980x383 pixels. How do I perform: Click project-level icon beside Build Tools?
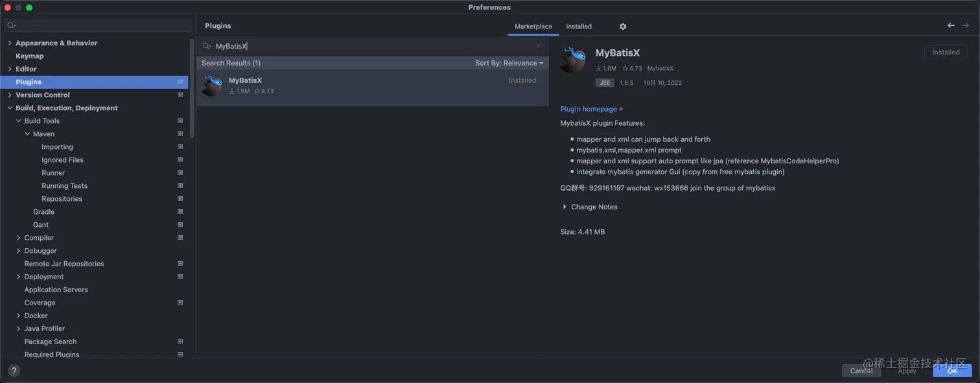(180, 121)
